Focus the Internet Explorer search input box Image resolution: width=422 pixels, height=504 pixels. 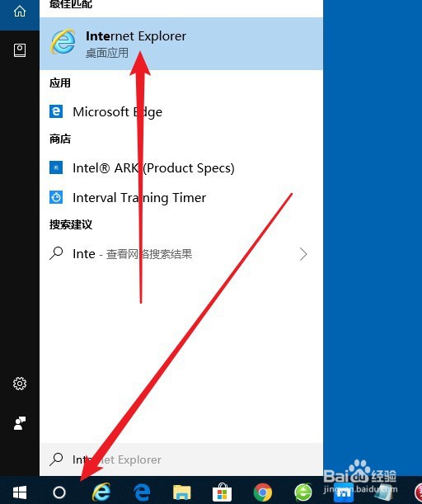click(181, 459)
